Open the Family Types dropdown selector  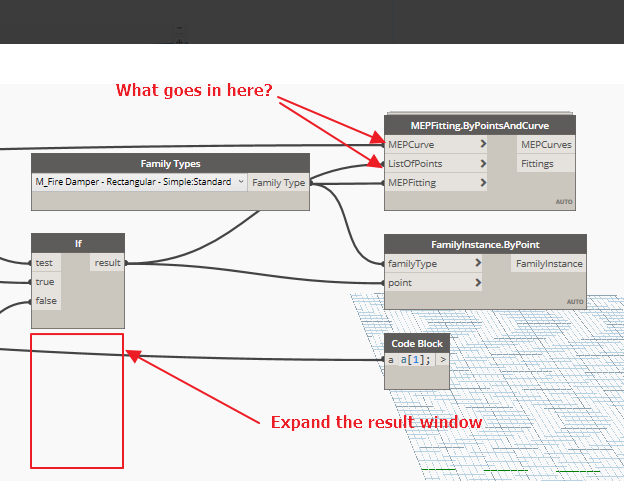click(x=139, y=182)
